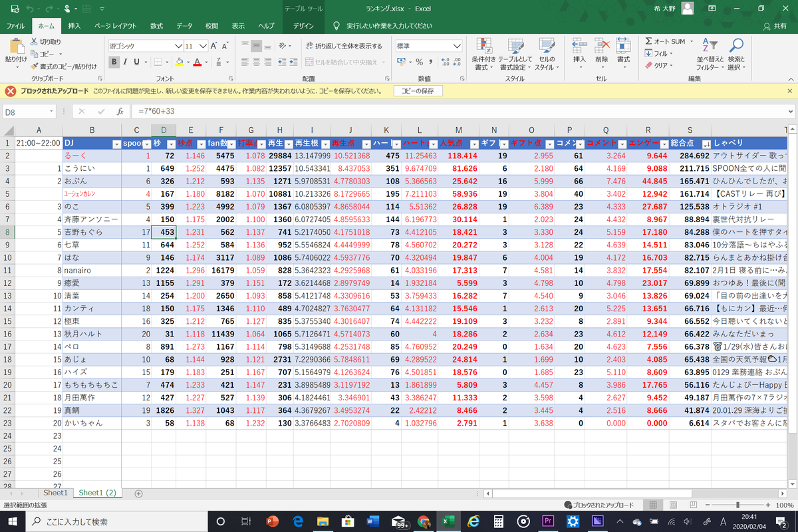Click the row 8 header

point(7,232)
